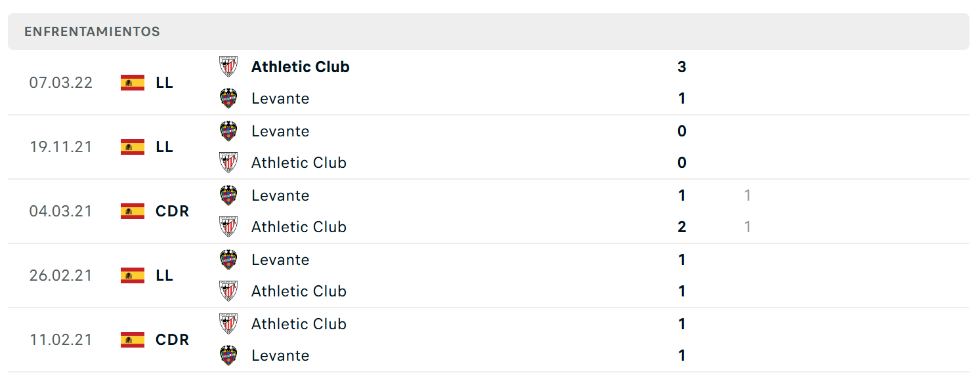980x383 pixels.
Task: Click Spain flag beside 26.02.21 LL
Action: [133, 275]
